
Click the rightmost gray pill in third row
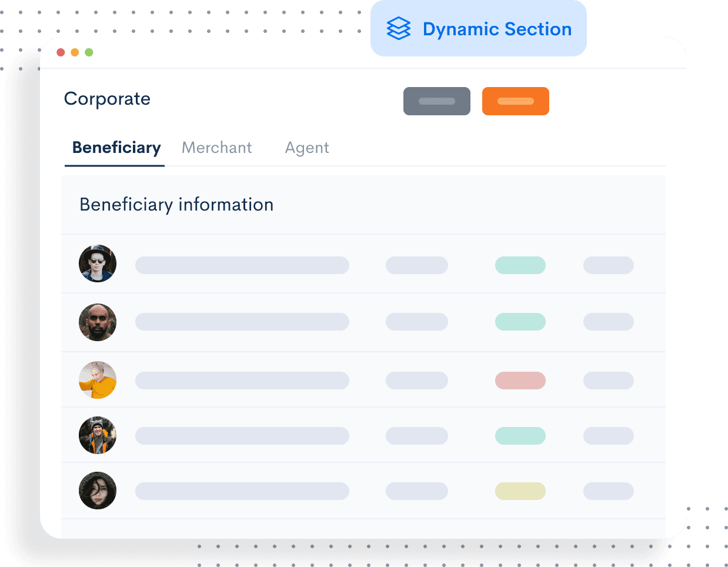tap(608, 381)
